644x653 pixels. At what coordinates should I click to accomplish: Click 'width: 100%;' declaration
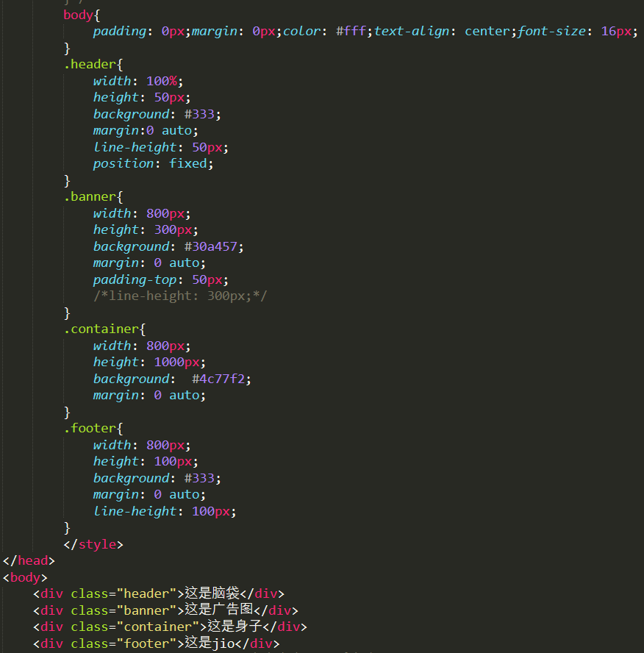coord(137,81)
